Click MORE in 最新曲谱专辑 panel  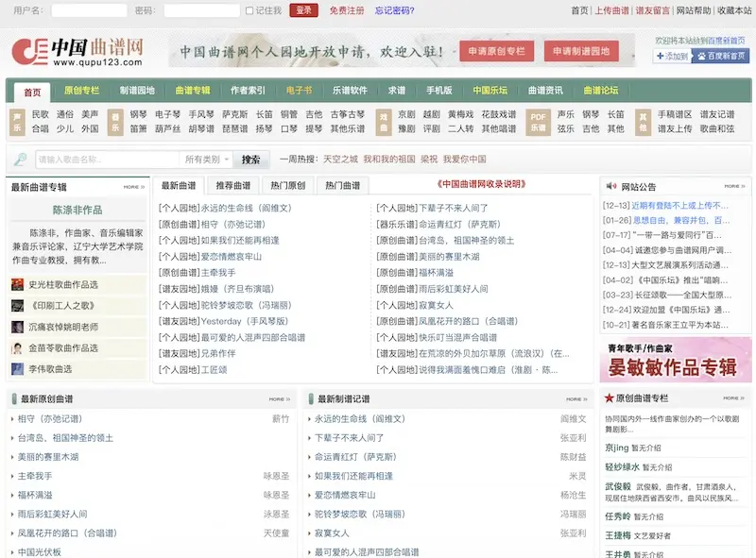tap(133, 187)
